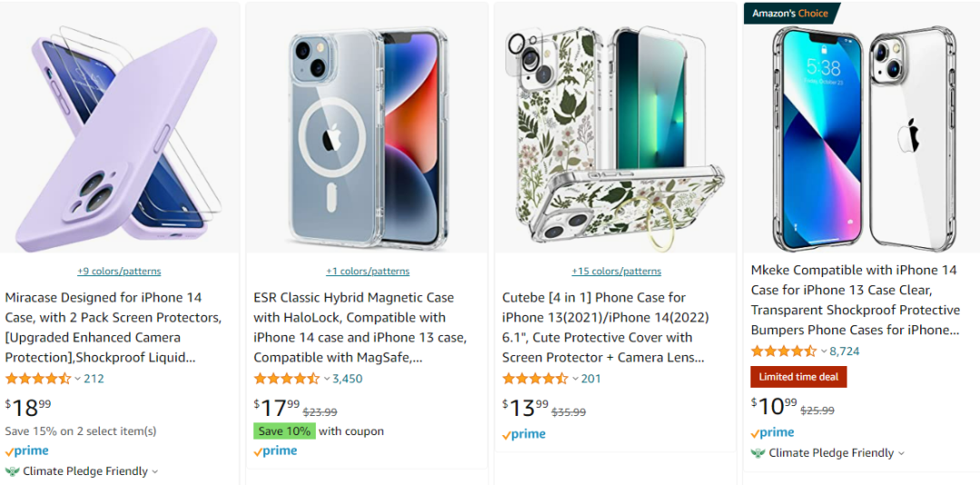
Task: Expand rating chevron beside 3,450 reviews
Action: point(327,379)
